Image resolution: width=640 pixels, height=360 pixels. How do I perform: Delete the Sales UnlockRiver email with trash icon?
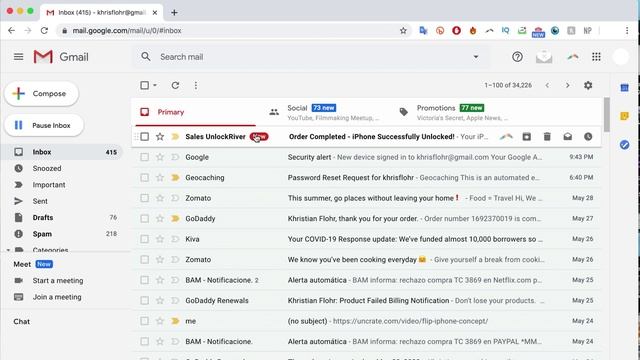tap(547, 137)
